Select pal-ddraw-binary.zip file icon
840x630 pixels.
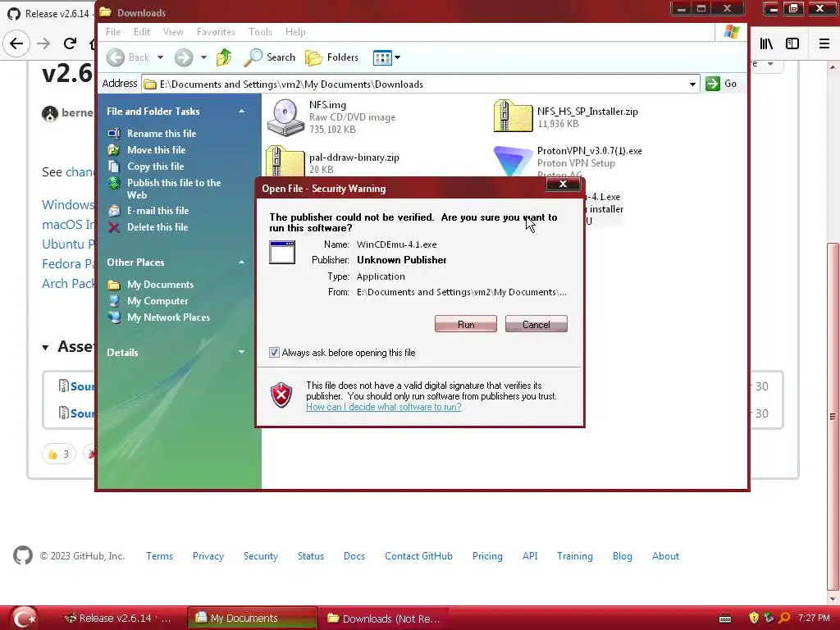[x=285, y=162]
